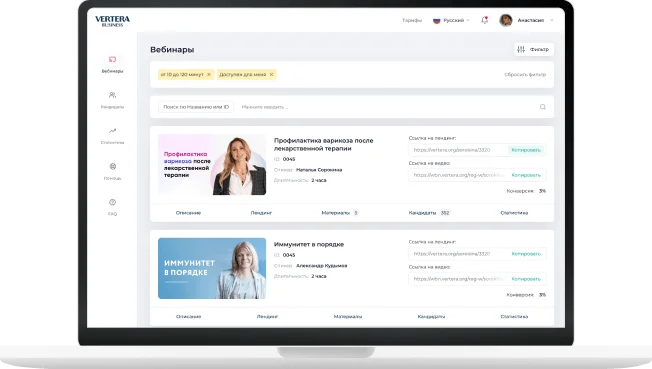Click the search magnifier icon
This screenshot has width=652, height=369.
pyautogui.click(x=543, y=107)
